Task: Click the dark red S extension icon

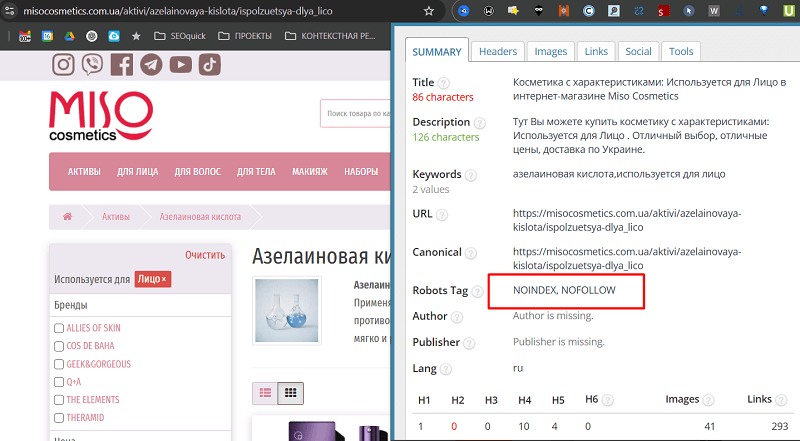Action: [664, 11]
